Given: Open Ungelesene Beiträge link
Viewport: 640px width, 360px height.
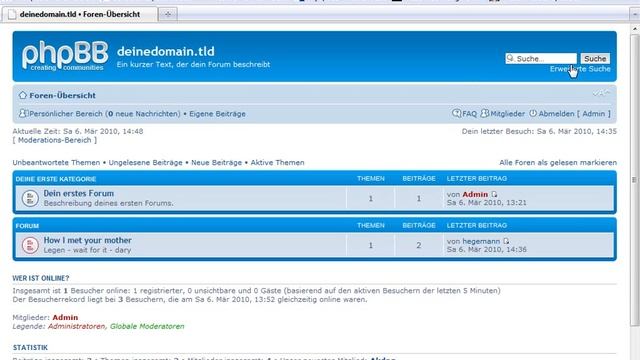Looking at the screenshot, I should pos(145,162).
